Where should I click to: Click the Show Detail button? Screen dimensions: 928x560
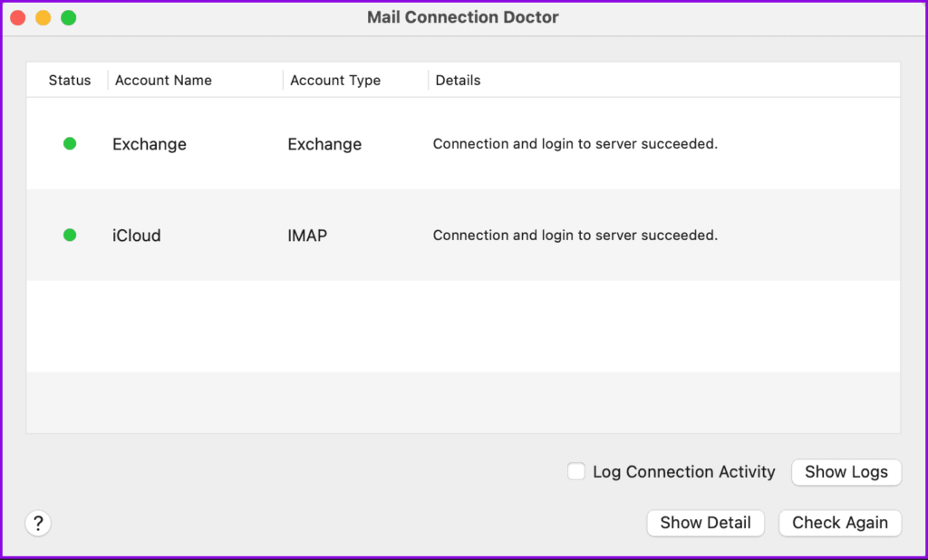(705, 523)
